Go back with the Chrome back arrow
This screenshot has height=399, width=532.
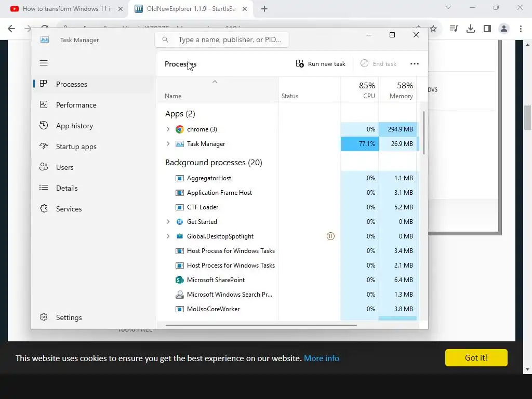11,29
